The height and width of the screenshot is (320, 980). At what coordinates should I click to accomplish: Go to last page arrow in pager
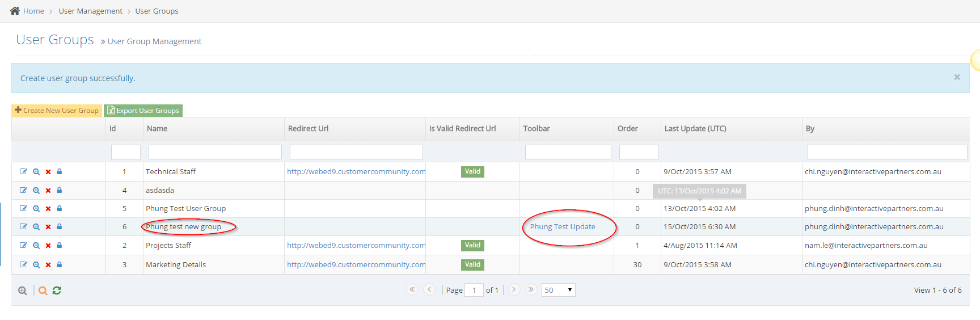click(531, 289)
